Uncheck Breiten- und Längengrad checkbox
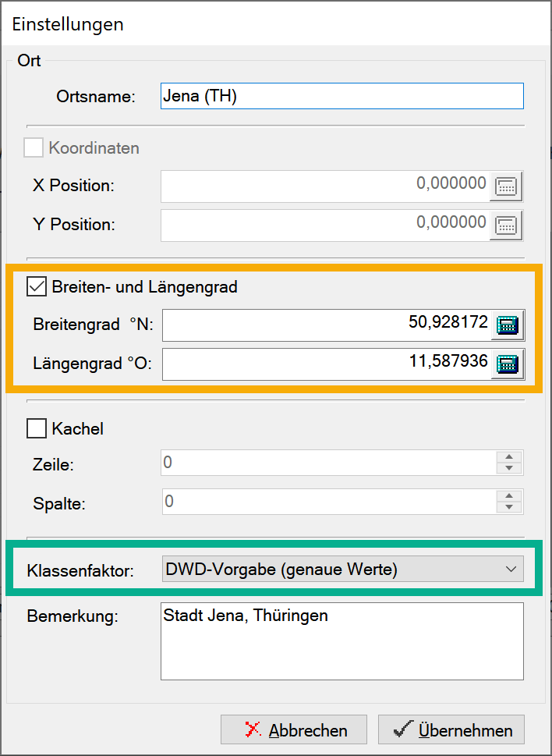Viewport: 552px width, 756px height. 37,287
